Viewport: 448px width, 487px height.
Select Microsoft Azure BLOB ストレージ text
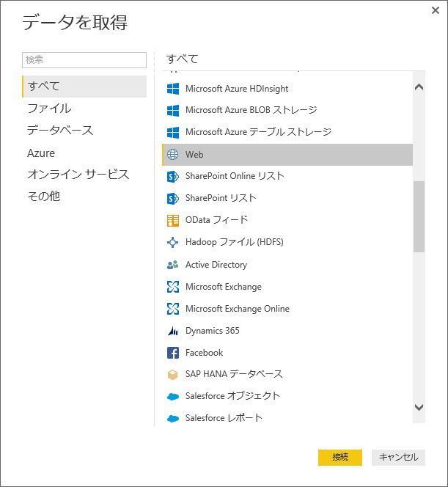pos(251,110)
